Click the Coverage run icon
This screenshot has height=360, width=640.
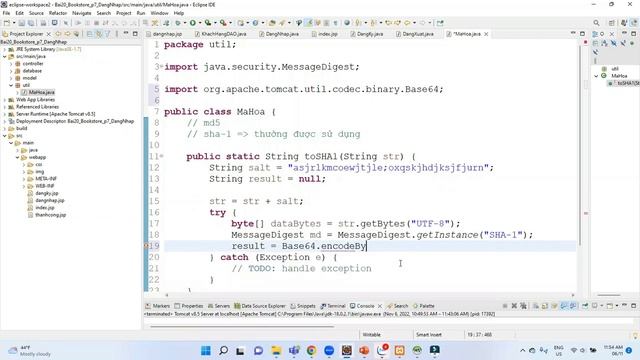tap(208, 23)
